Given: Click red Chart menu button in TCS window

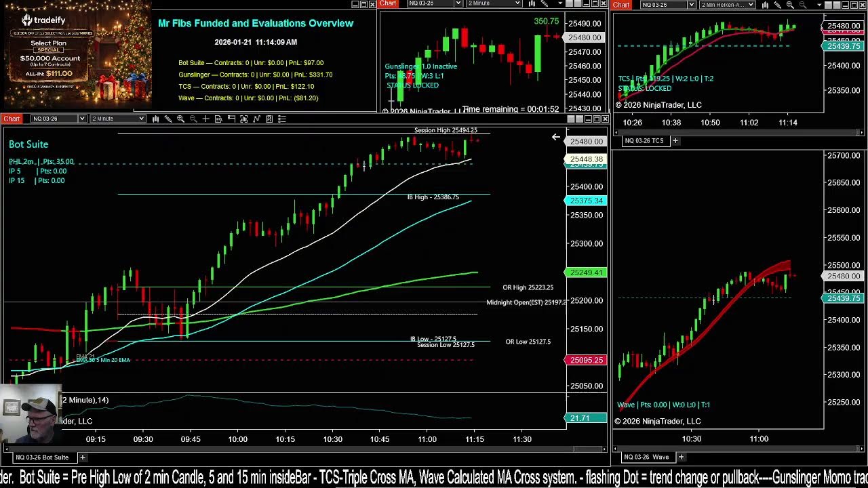Looking at the screenshot, I should click(622, 5).
